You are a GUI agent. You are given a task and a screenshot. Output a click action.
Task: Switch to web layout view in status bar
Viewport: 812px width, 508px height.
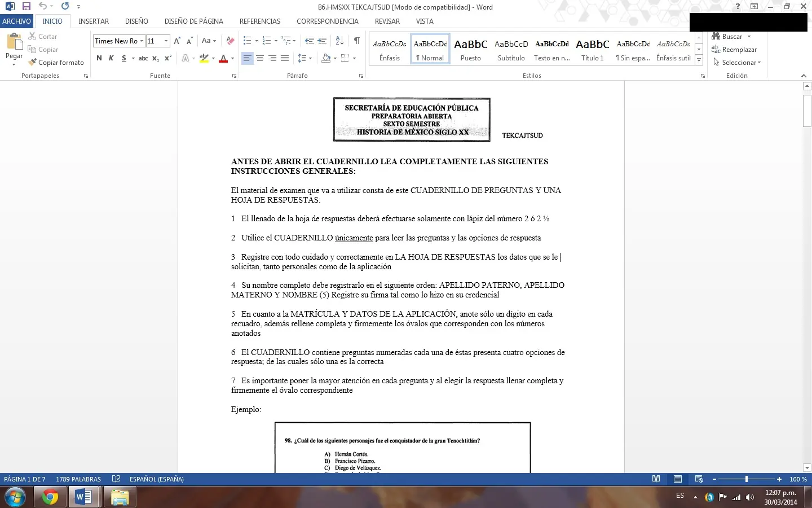(x=699, y=479)
